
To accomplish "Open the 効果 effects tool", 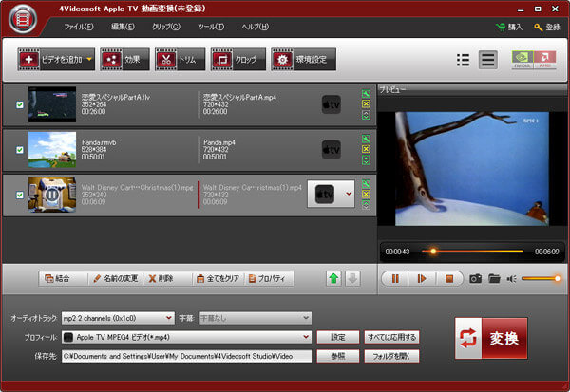I will [x=124, y=59].
